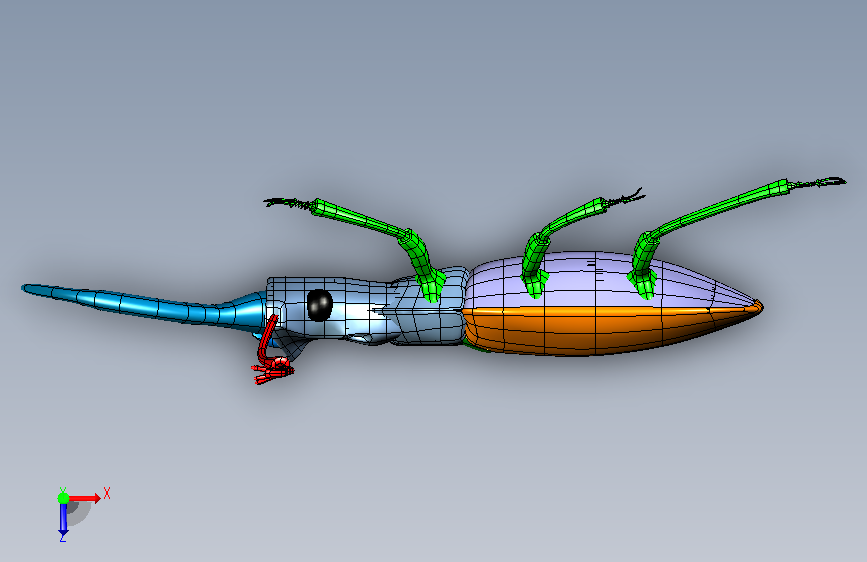
Task: Click the green Y axis dot on the triad
Action: point(63,498)
